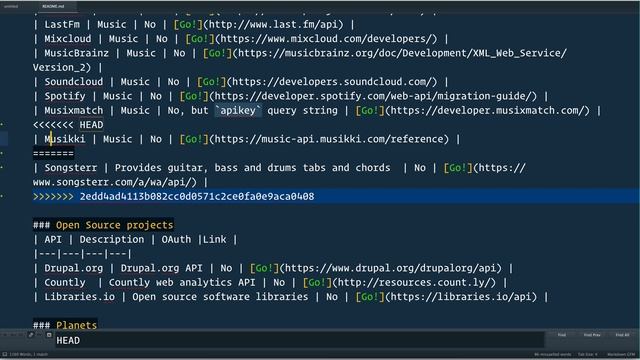
Task: Click the word 'Mixcloud' in the table
Action: pyautogui.click(x=68, y=39)
